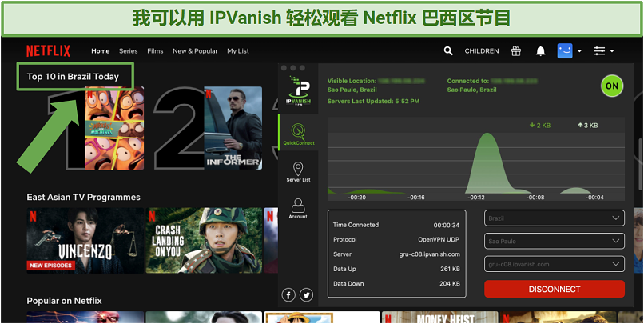The image size is (644, 324).
Task: Open Netflix notifications bell
Action: [540, 51]
